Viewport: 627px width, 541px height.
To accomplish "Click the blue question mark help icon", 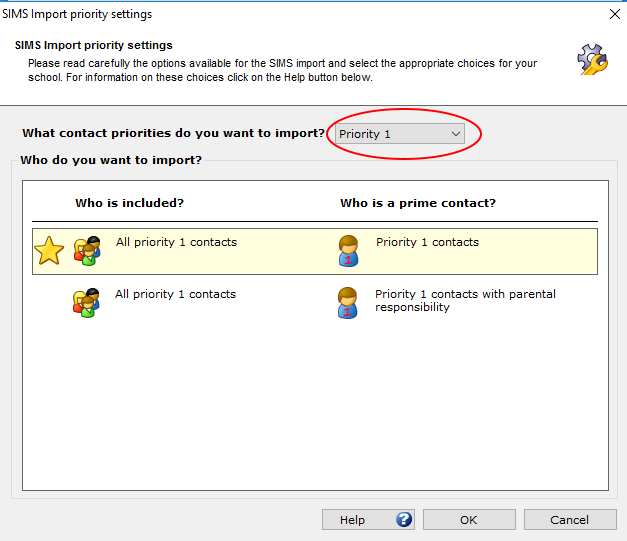I will (x=404, y=519).
